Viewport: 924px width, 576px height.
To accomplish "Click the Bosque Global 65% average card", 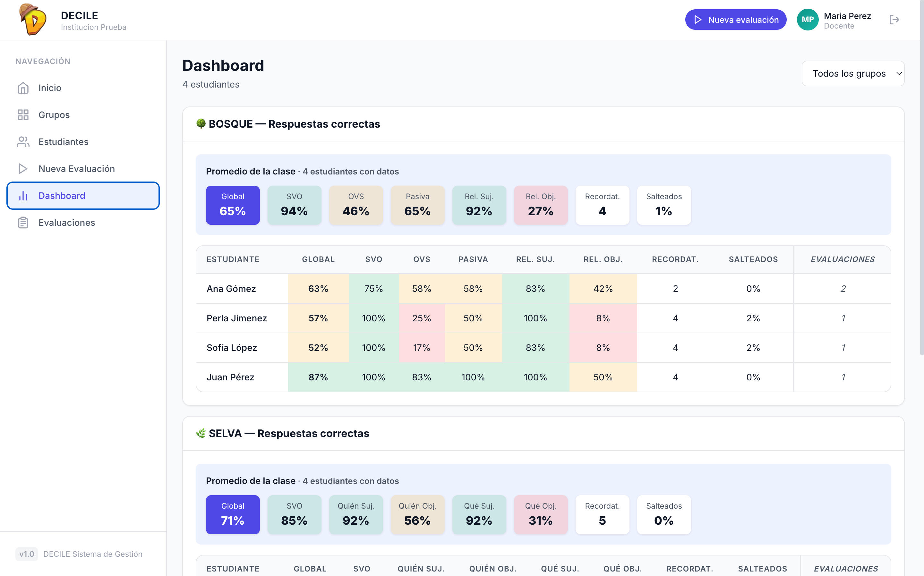I will 233,205.
